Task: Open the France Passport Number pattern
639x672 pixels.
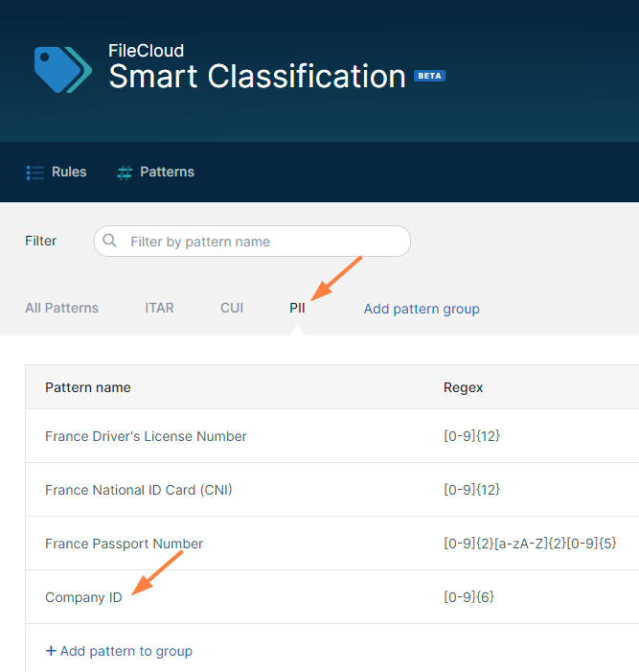Action: 125,544
